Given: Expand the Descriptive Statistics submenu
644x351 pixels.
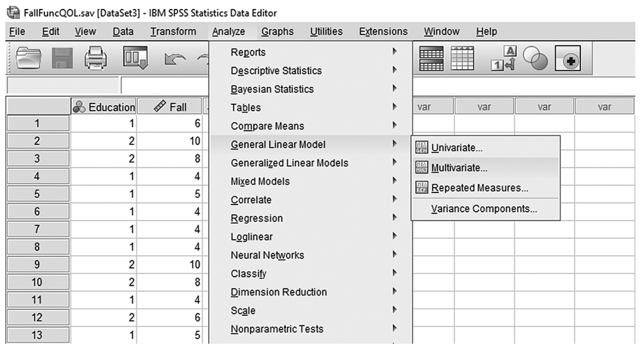Looking at the screenshot, I should 311,70.
